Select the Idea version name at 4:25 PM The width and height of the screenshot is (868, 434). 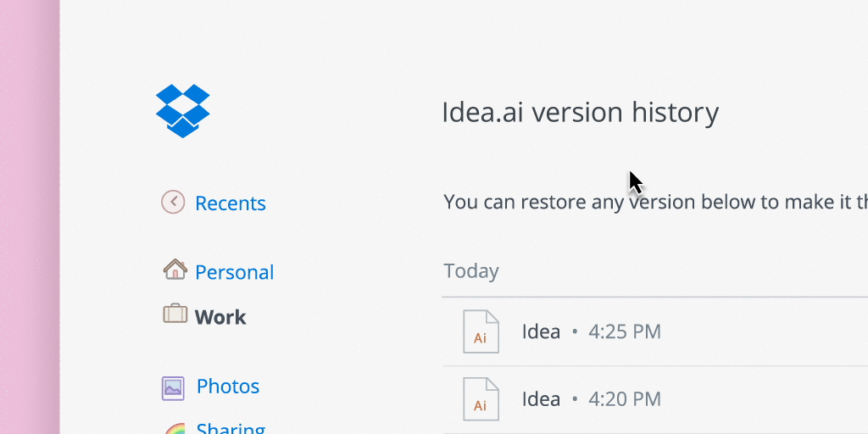[541, 331]
